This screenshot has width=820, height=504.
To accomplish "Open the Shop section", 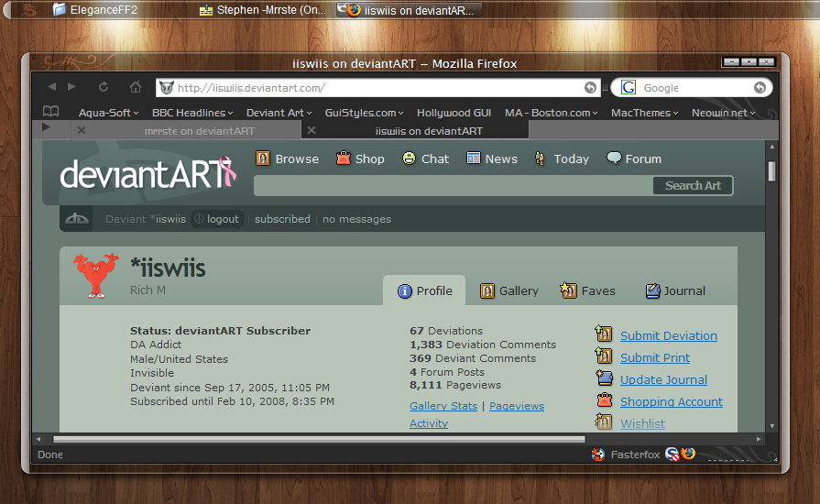I will tap(360, 159).
